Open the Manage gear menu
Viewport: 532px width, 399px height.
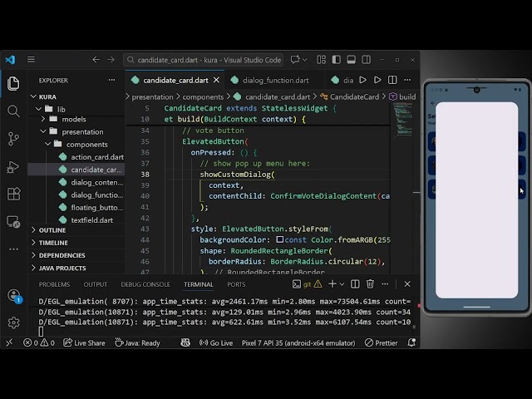pyautogui.click(x=13, y=323)
